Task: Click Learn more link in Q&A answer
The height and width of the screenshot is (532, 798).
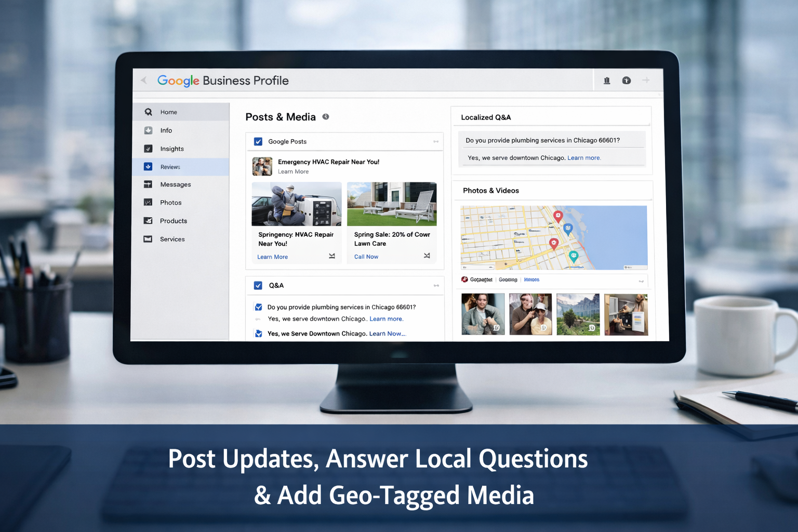Action: (386, 319)
